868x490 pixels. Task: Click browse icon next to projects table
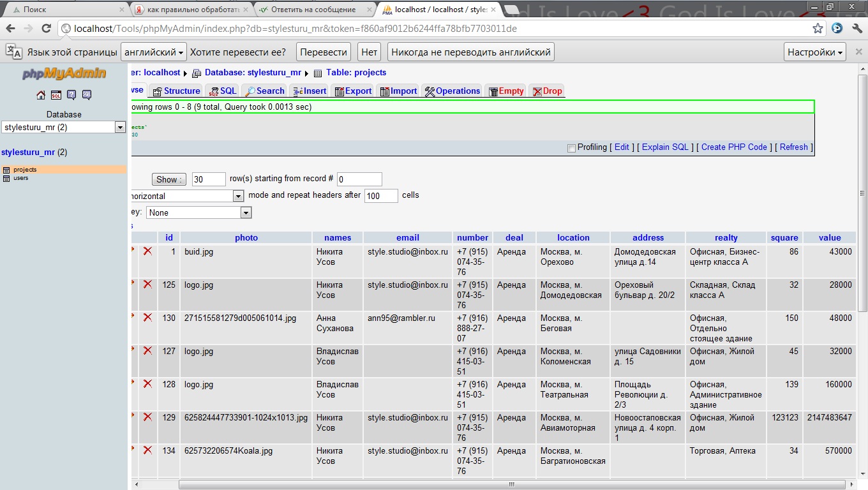(x=6, y=170)
